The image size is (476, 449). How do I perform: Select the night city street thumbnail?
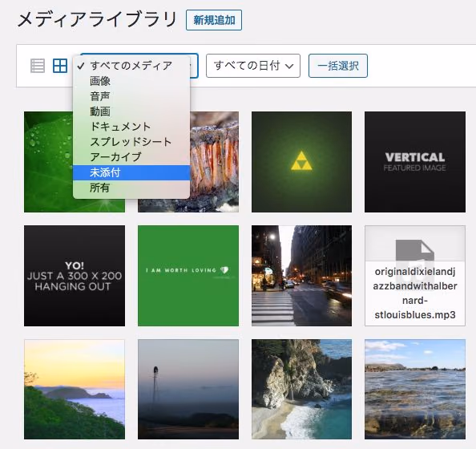302,276
